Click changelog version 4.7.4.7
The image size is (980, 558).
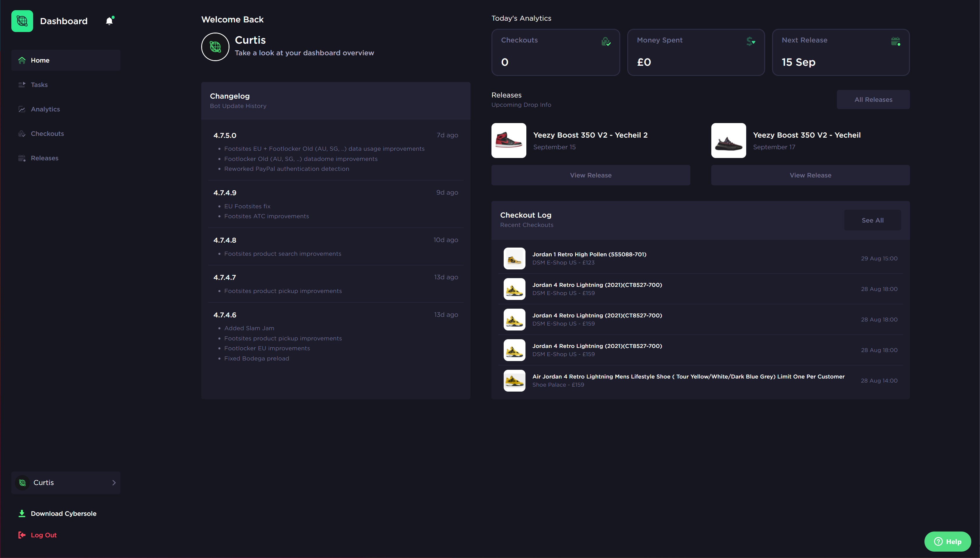click(225, 278)
